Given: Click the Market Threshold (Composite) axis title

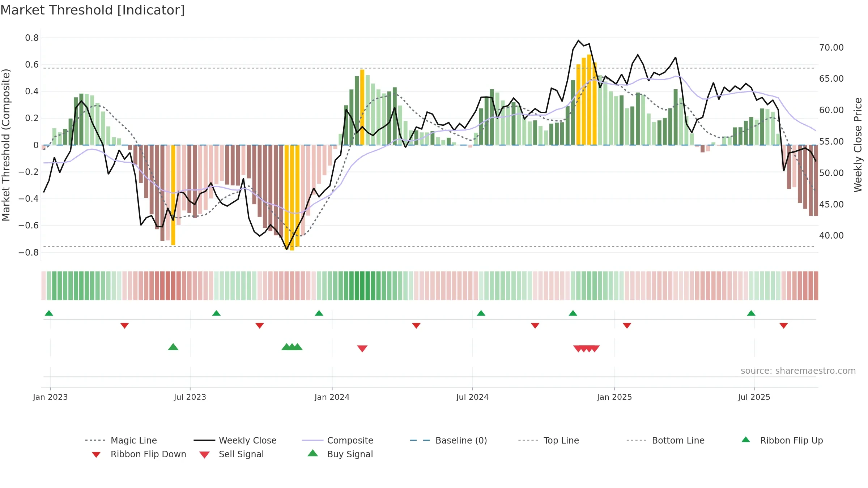Looking at the screenshot, I should tap(6, 145).
